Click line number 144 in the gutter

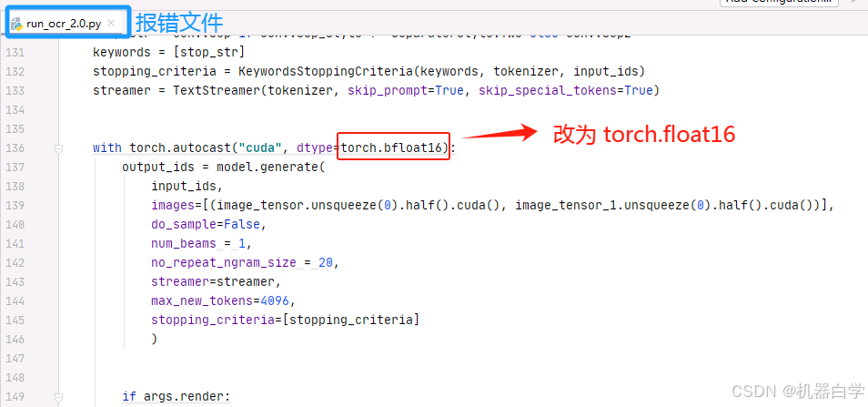(14, 300)
